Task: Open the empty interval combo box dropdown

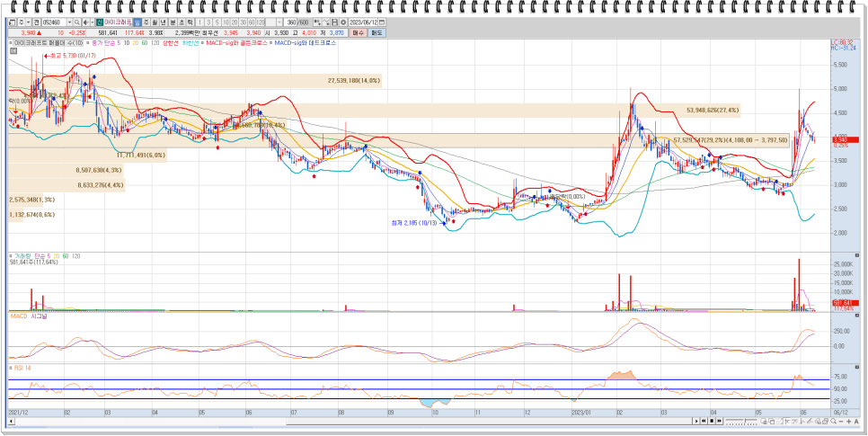Action: pos(279,22)
